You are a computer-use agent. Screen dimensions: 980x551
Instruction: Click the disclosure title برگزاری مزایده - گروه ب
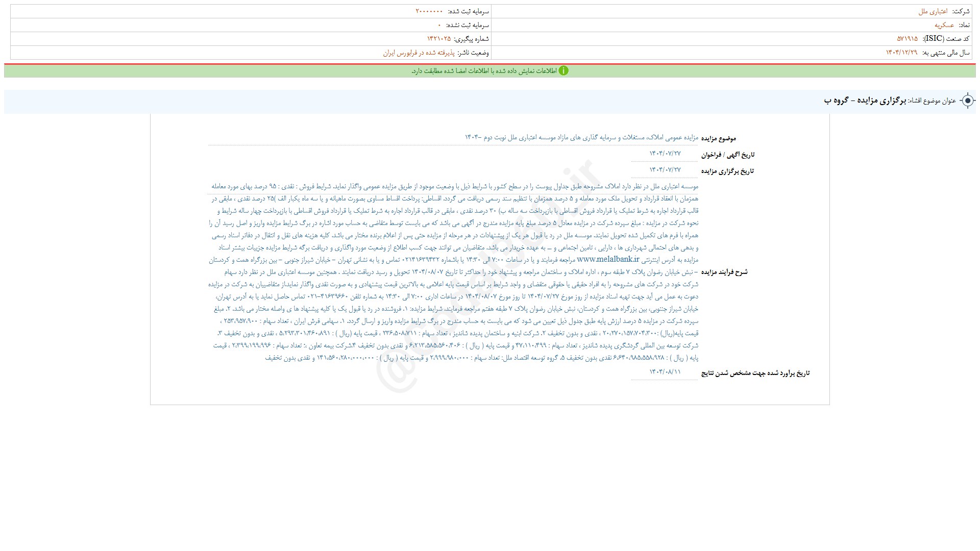865,101
